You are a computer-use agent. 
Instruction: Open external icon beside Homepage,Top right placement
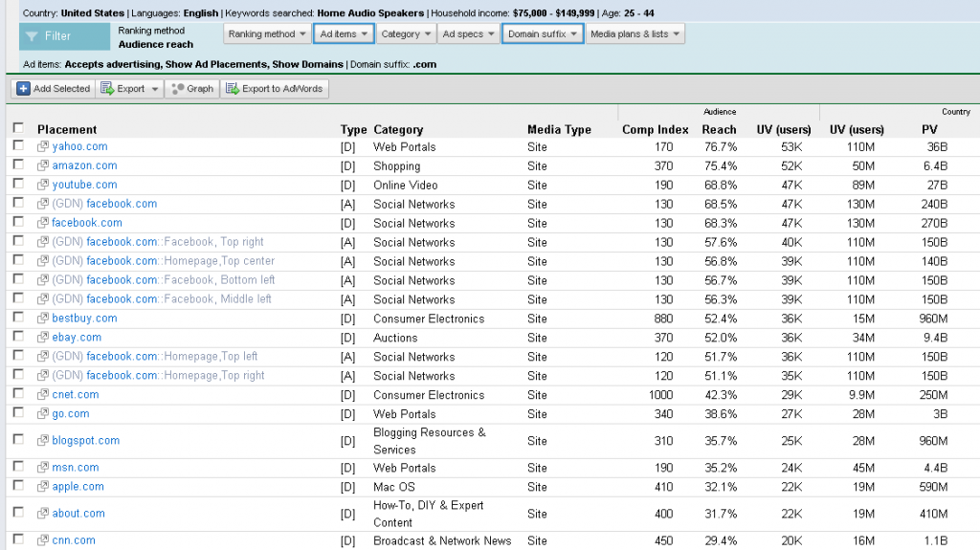42,375
